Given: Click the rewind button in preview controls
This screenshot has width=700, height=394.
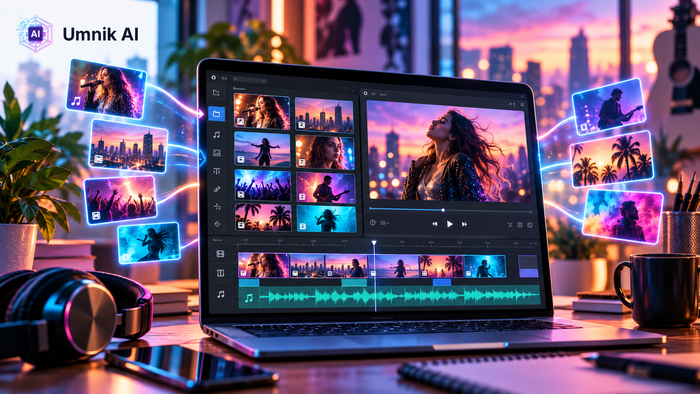Looking at the screenshot, I should (434, 224).
